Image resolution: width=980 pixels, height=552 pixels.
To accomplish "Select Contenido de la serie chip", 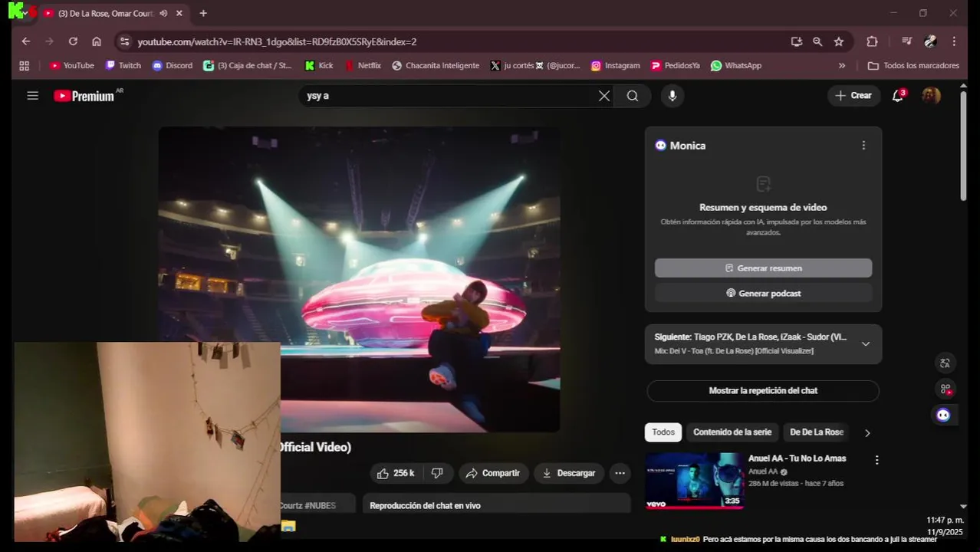I will pyautogui.click(x=732, y=432).
